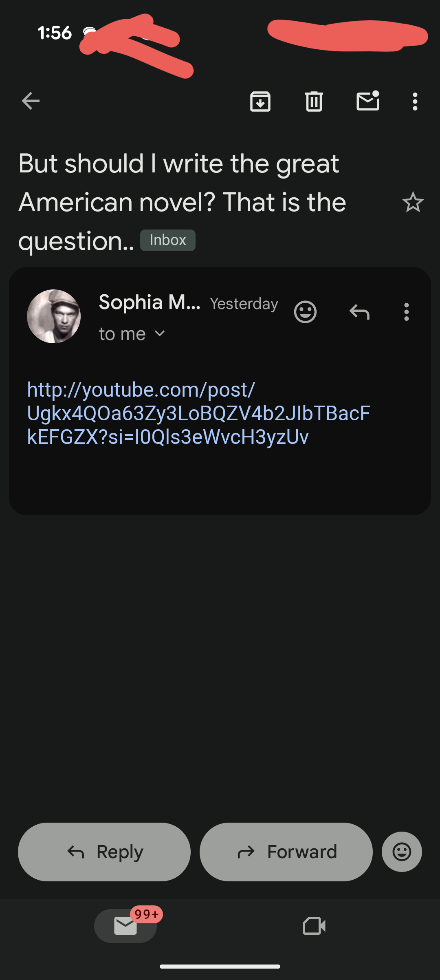
Task: Switch to the Meet video tab
Action: [314, 926]
